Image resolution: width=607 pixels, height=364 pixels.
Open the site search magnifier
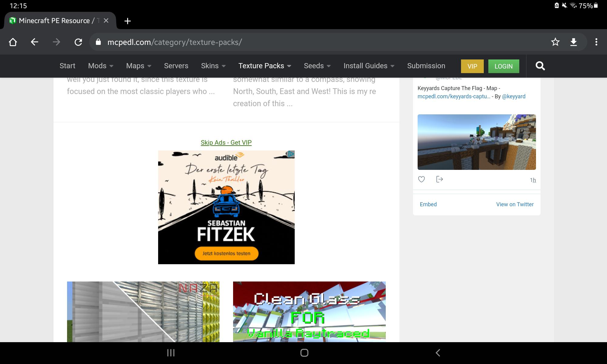tap(540, 66)
